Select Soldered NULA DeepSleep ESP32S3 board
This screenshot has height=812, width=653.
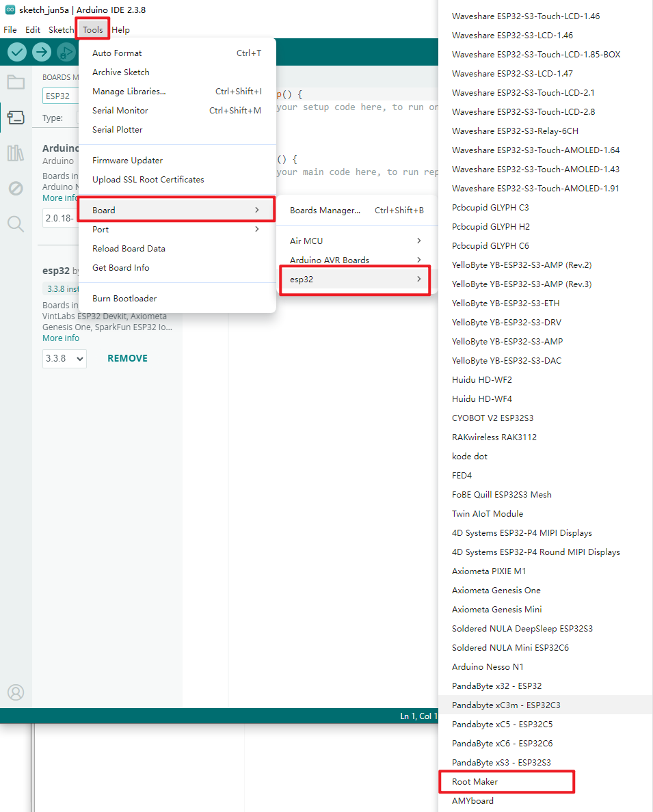(545, 628)
